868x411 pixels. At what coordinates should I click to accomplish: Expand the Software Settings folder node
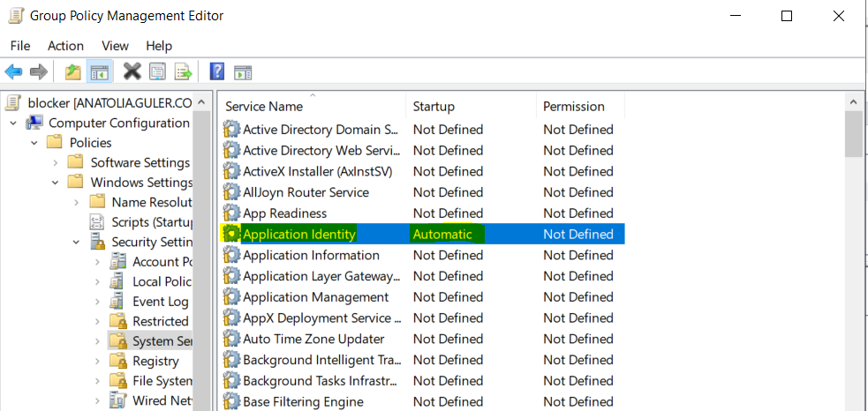click(56, 162)
